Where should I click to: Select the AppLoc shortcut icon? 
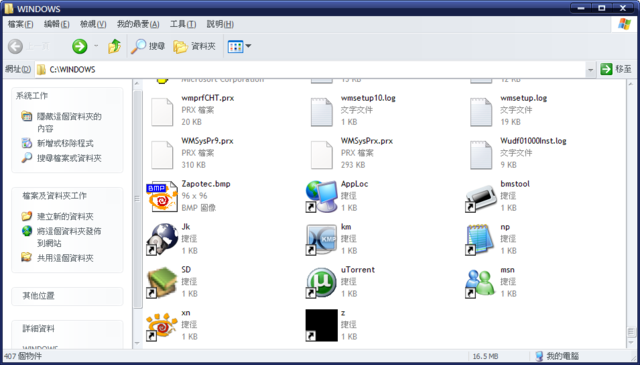(x=322, y=196)
